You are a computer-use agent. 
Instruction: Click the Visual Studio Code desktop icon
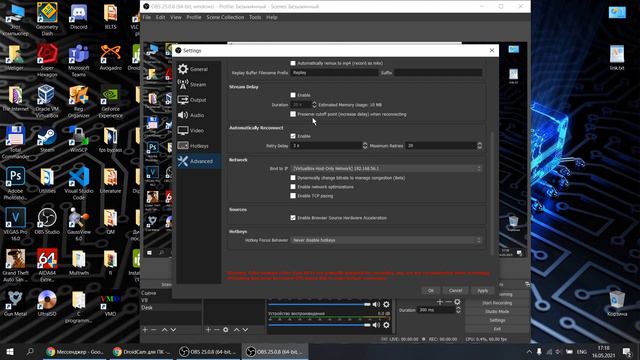[78, 182]
